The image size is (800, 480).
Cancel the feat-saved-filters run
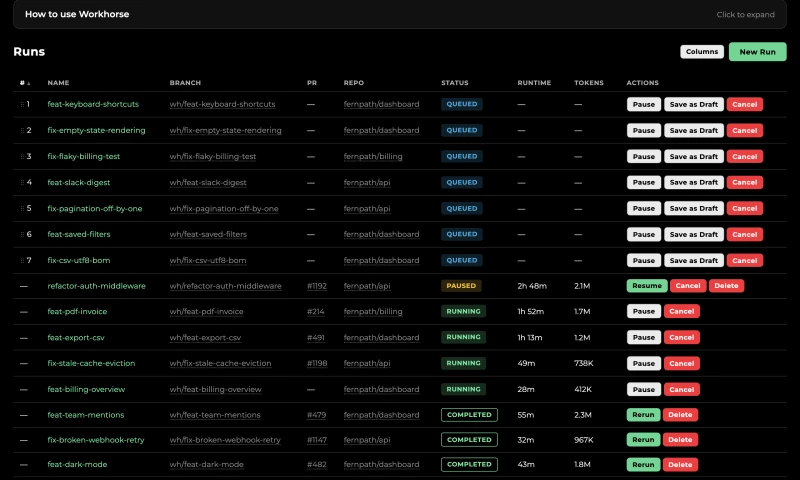(x=744, y=234)
